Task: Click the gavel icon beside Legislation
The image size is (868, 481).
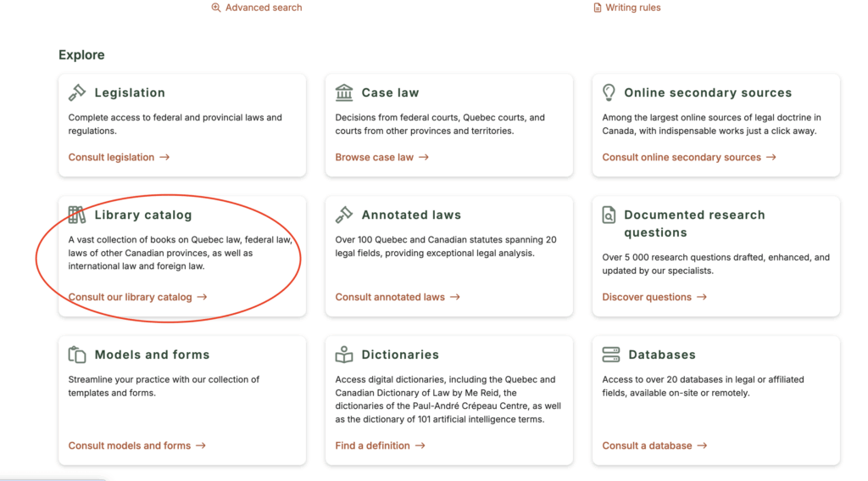Action: [x=77, y=92]
